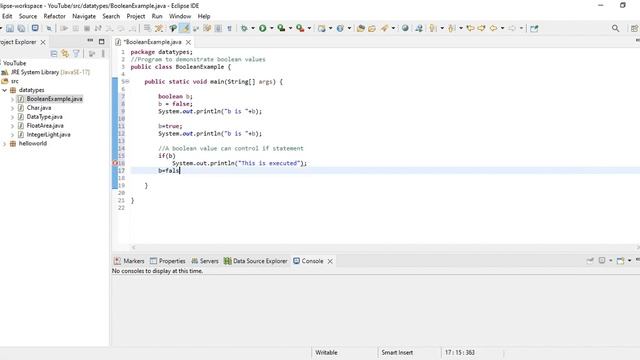Click the Open Task folder icon
This screenshot has height=360, width=640.
[372, 28]
